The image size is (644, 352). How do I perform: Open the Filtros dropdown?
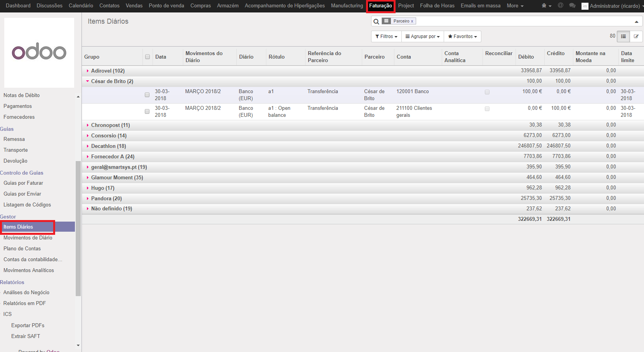click(386, 36)
